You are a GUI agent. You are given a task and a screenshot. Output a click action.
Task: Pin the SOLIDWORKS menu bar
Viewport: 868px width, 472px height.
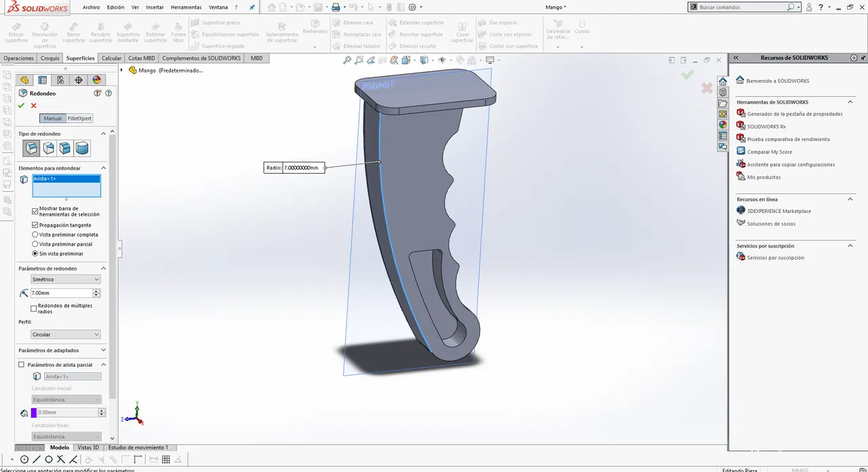pyautogui.click(x=252, y=7)
